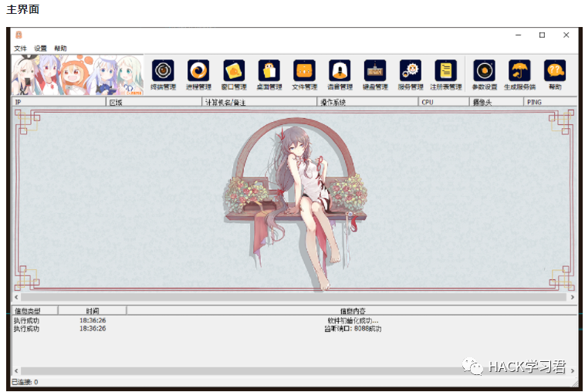This screenshot has height=392, width=585.
Task: Click the 已连接: 0 status bar text
Action: (x=25, y=382)
